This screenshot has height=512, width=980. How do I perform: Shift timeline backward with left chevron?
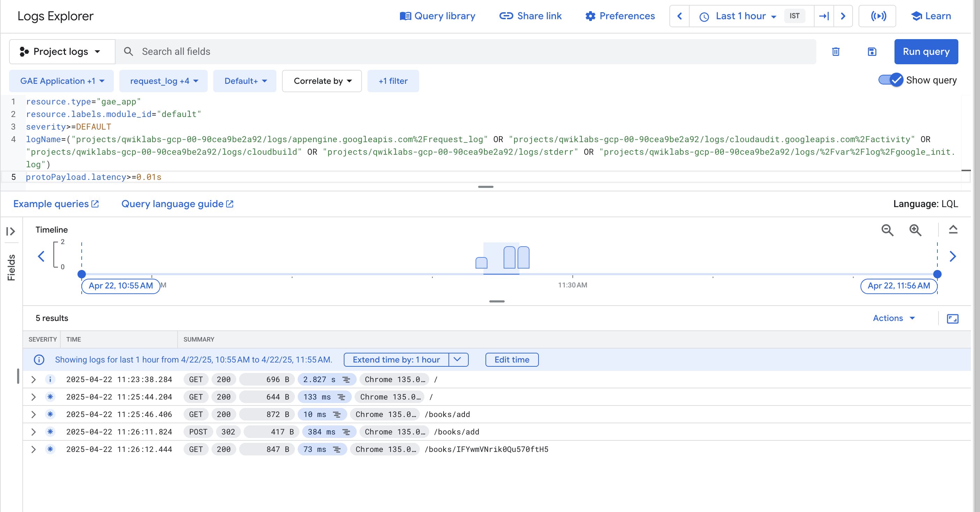(41, 256)
